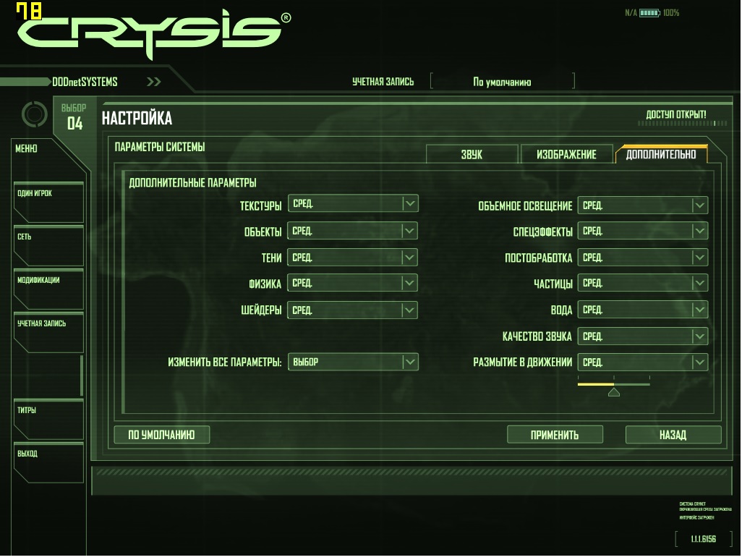Viewport: 742px width, 560px height.
Task: Open the ШЕЙДЕРЫ quality dropdown
Action: point(352,310)
